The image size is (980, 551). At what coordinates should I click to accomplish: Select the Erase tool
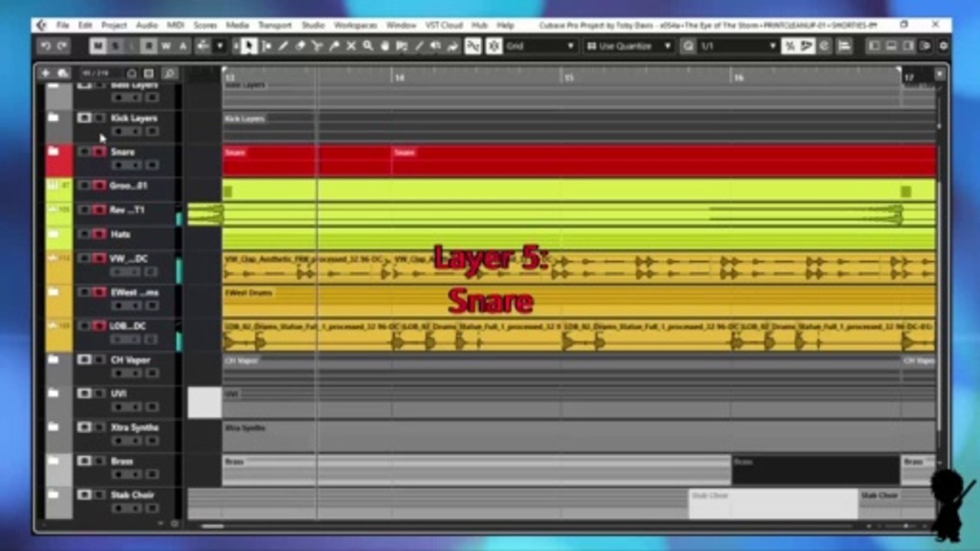point(300,46)
